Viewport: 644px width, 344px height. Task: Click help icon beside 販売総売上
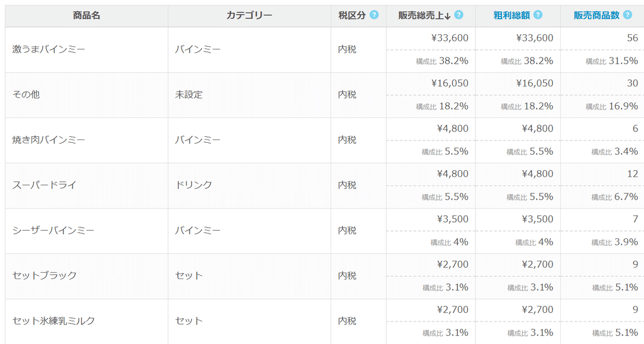tap(458, 15)
